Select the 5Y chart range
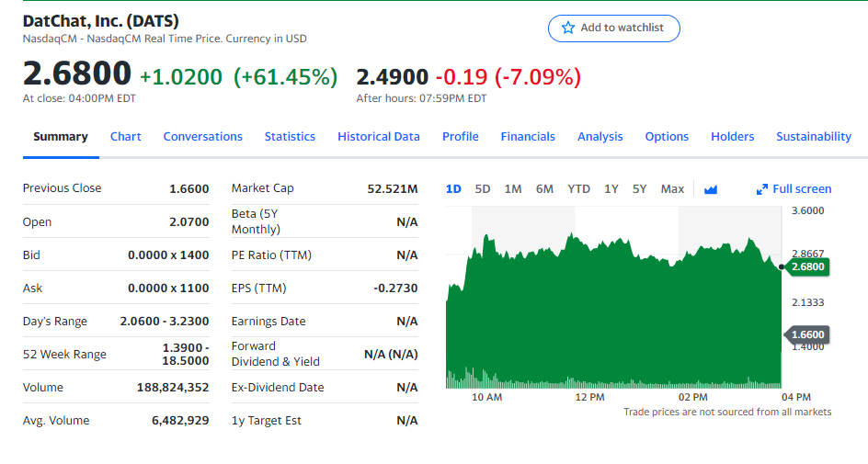The width and height of the screenshot is (868, 464). click(x=639, y=189)
